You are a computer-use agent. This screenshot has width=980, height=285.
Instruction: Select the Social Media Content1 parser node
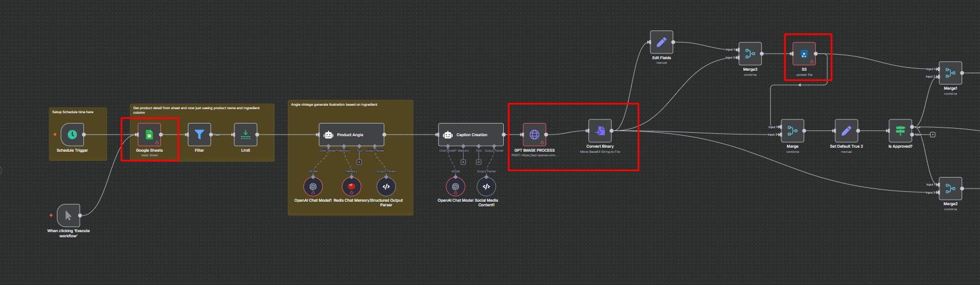pos(486,186)
